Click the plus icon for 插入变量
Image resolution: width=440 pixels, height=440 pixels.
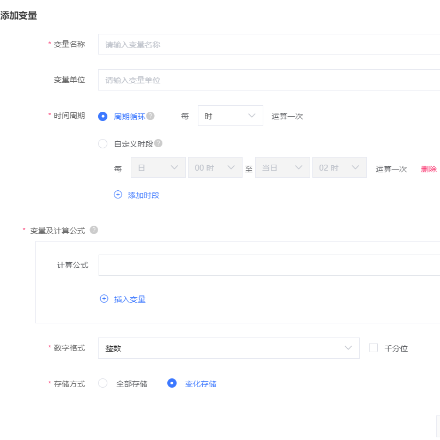[x=104, y=299]
